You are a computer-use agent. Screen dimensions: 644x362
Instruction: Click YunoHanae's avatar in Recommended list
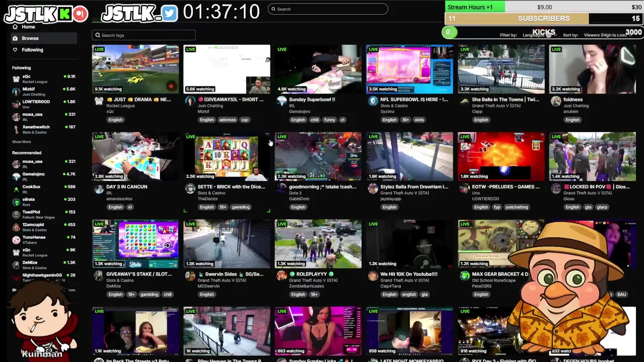pyautogui.click(x=16, y=240)
